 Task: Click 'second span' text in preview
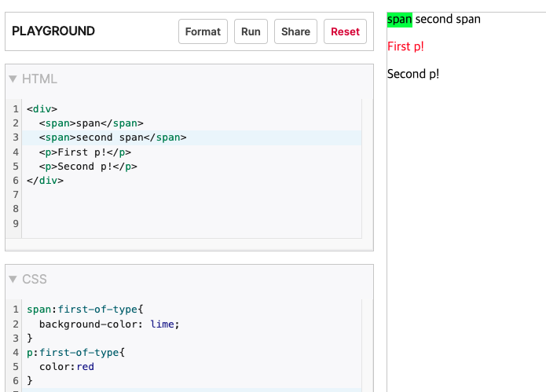coord(448,19)
